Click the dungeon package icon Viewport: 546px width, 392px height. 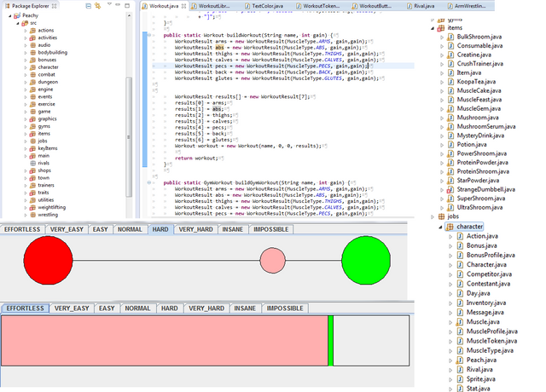[32, 82]
